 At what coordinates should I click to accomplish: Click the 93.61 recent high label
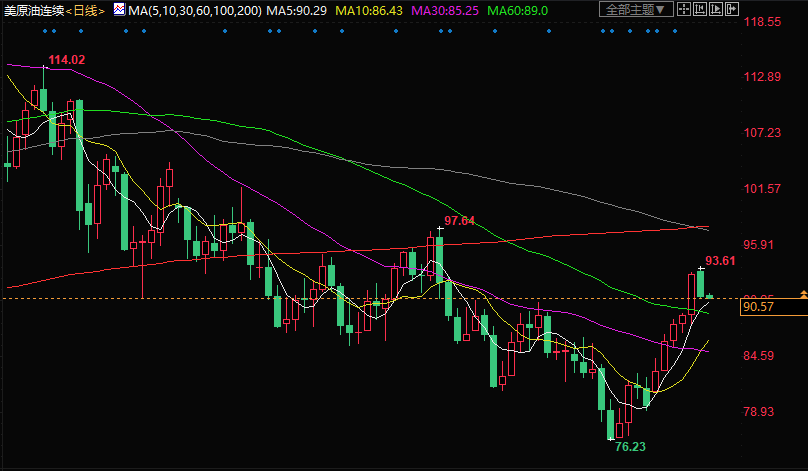point(720,261)
